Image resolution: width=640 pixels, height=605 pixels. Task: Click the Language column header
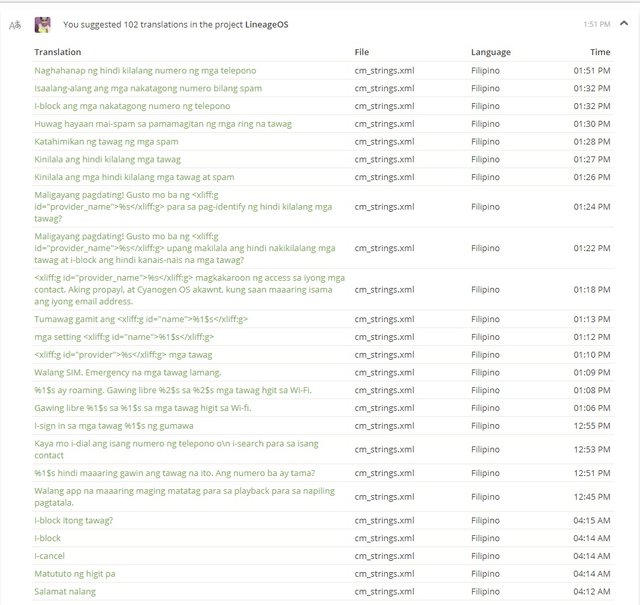click(x=490, y=52)
